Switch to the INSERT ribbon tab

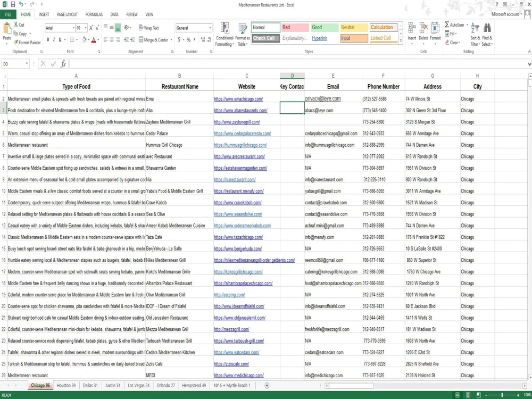coord(44,14)
